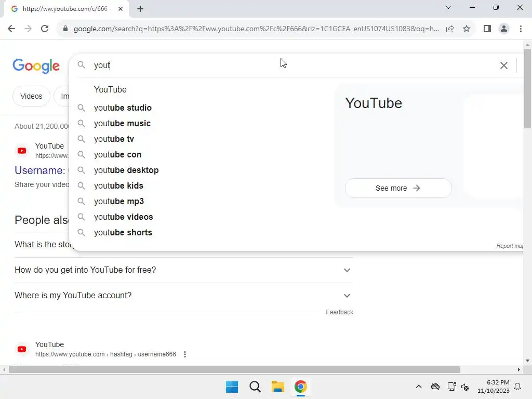Click the "See more" button
Viewport: 532px width, 399px height.
(398, 188)
